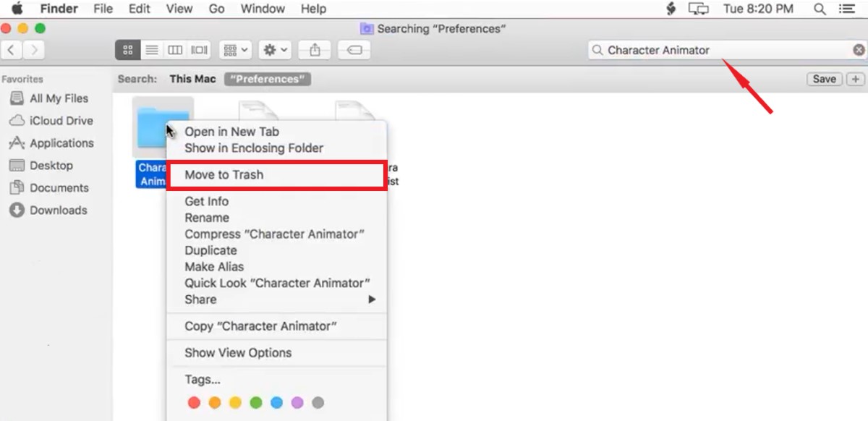
Task: Switch Finder to column view
Action: [x=175, y=50]
